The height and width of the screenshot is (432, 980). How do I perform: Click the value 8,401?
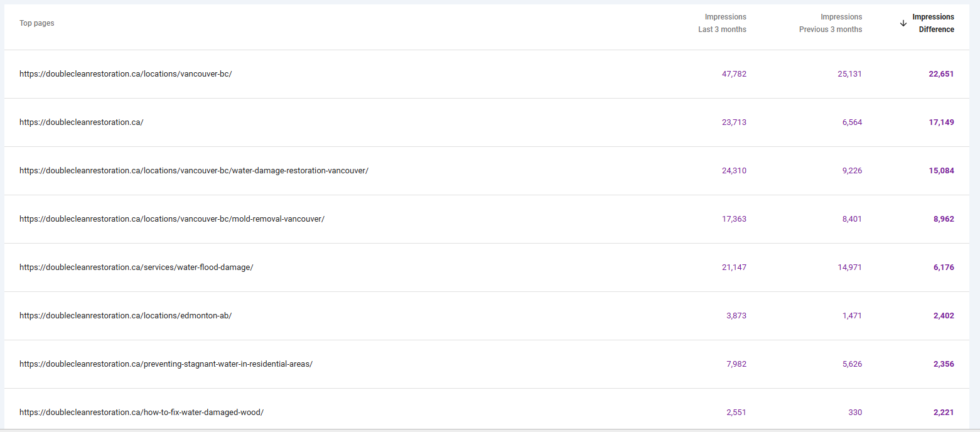pos(852,219)
